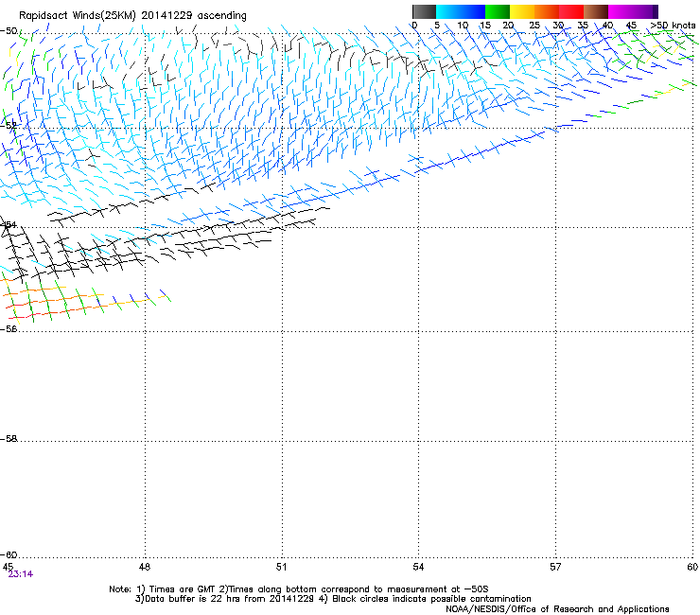Select the yellow 20-25 knots color swatch
Image resolution: width=700 pixels, height=615 pixels.
(522, 11)
